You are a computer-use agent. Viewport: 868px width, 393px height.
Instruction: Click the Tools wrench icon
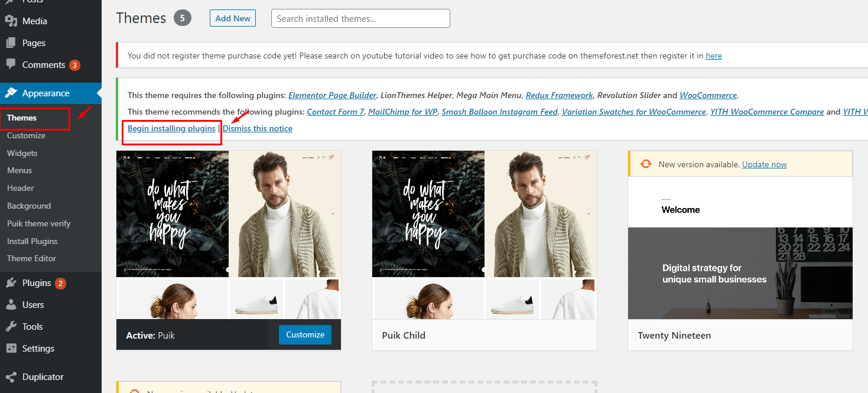coord(11,327)
